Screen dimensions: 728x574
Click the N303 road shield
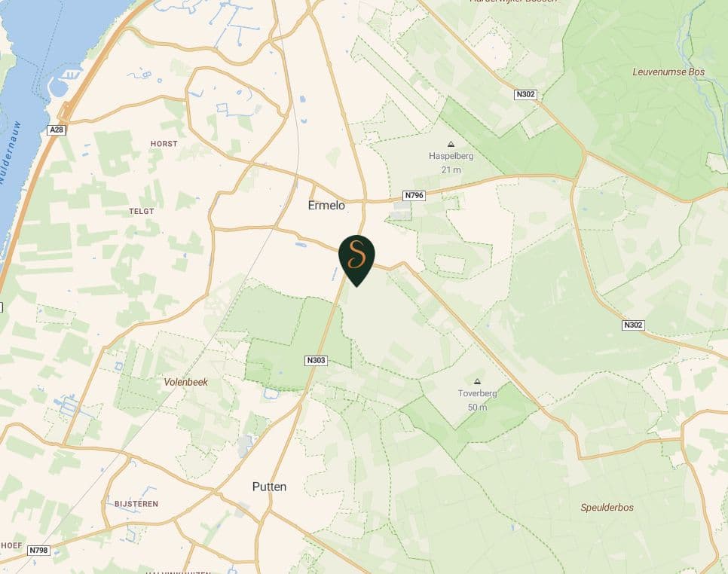(317, 360)
